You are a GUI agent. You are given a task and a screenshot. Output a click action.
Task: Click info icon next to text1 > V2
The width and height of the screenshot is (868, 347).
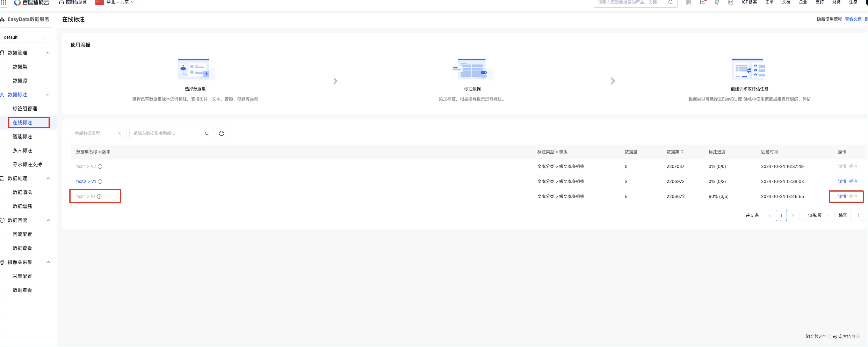click(x=100, y=166)
